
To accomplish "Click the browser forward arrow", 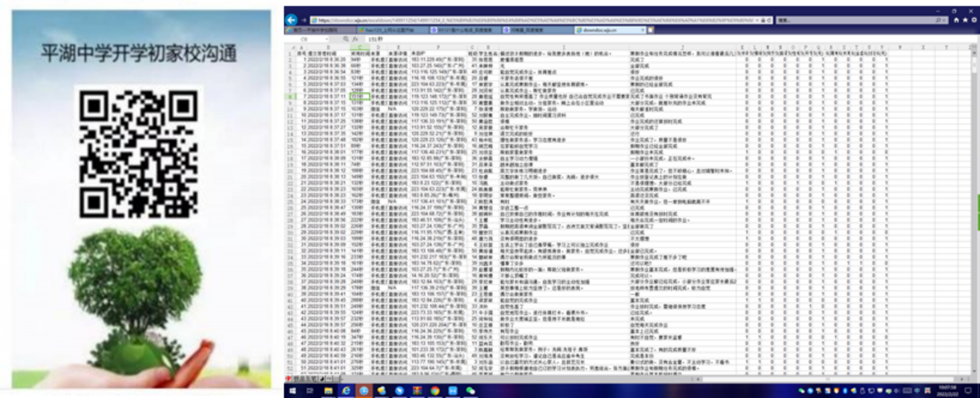I will [304, 20].
